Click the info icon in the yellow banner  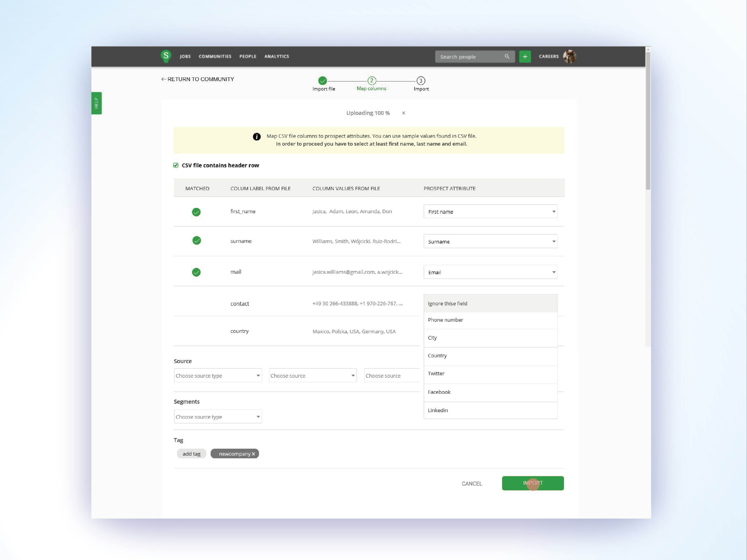coord(257,136)
